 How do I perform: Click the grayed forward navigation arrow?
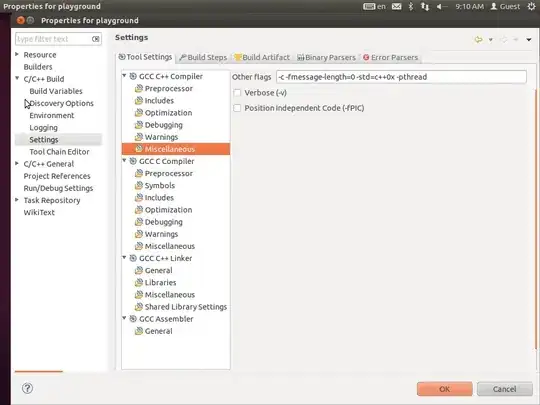point(503,40)
